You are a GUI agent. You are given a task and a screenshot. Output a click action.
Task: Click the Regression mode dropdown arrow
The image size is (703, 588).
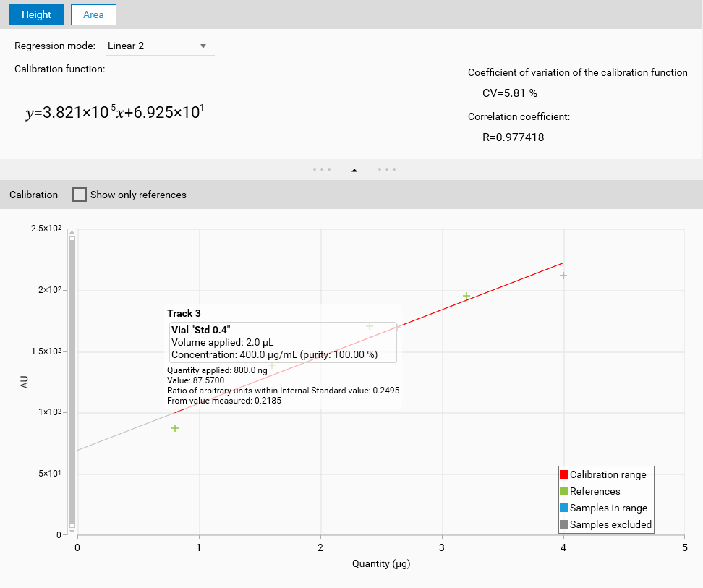(x=204, y=46)
